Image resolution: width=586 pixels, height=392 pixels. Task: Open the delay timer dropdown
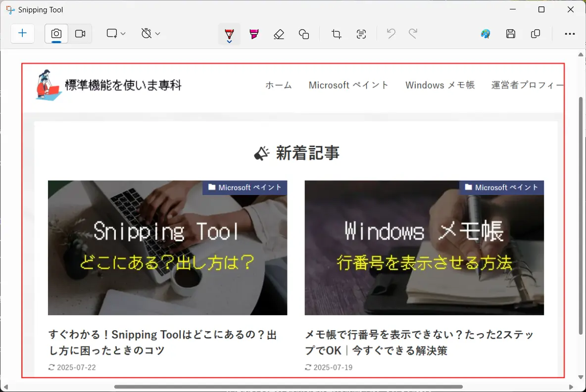point(150,34)
